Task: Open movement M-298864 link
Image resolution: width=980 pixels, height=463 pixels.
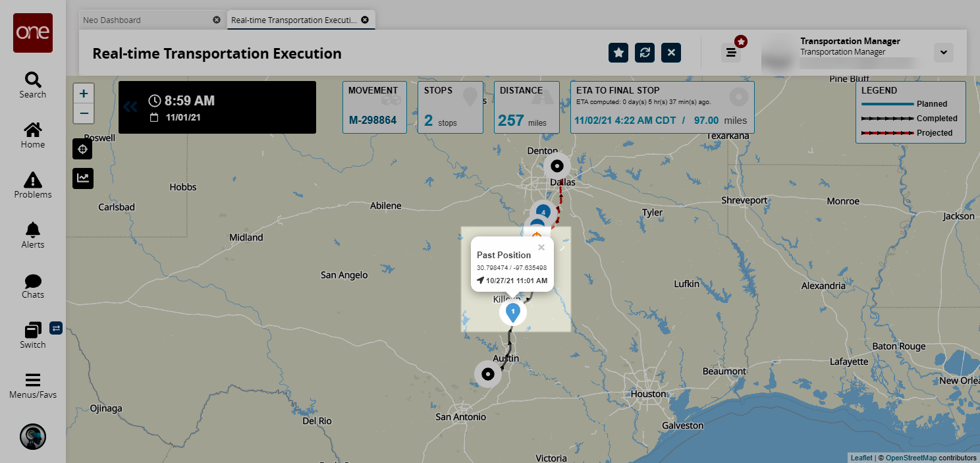Action: coord(373,121)
